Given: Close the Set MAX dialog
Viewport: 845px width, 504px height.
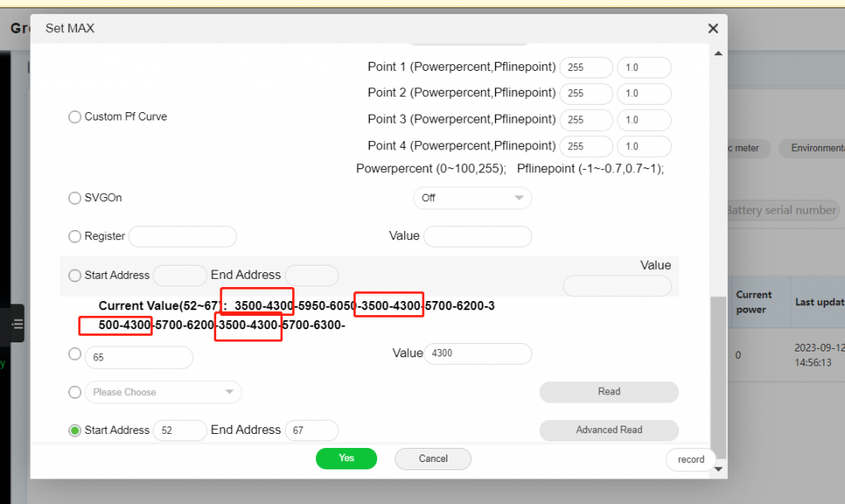Looking at the screenshot, I should [713, 28].
